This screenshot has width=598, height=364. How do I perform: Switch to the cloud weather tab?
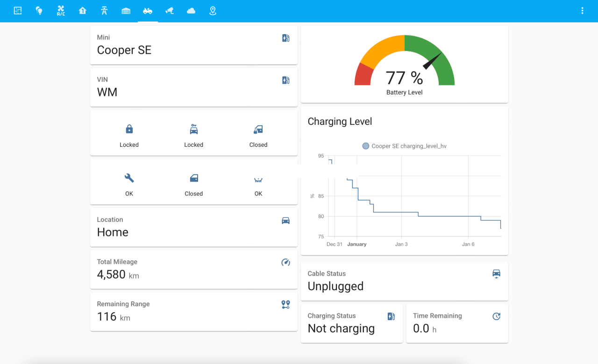click(x=191, y=11)
